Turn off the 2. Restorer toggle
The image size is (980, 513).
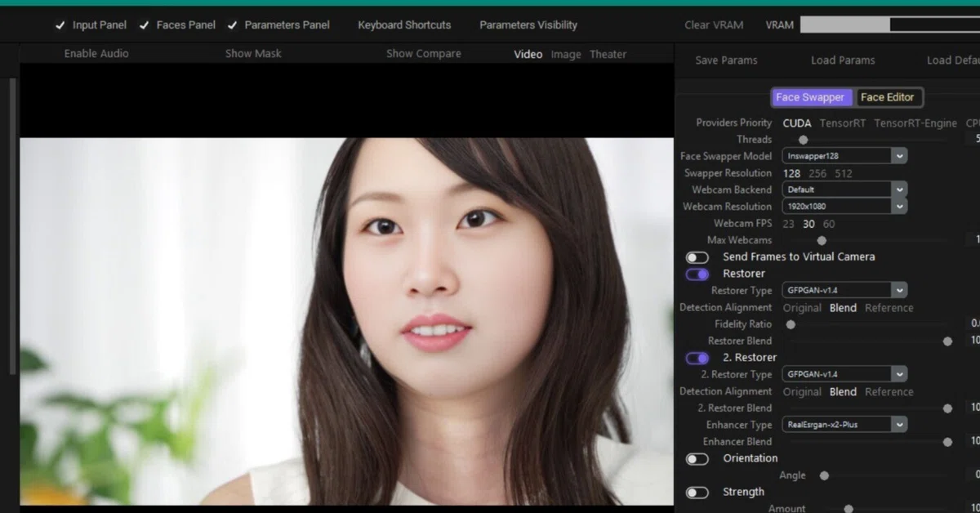(697, 359)
